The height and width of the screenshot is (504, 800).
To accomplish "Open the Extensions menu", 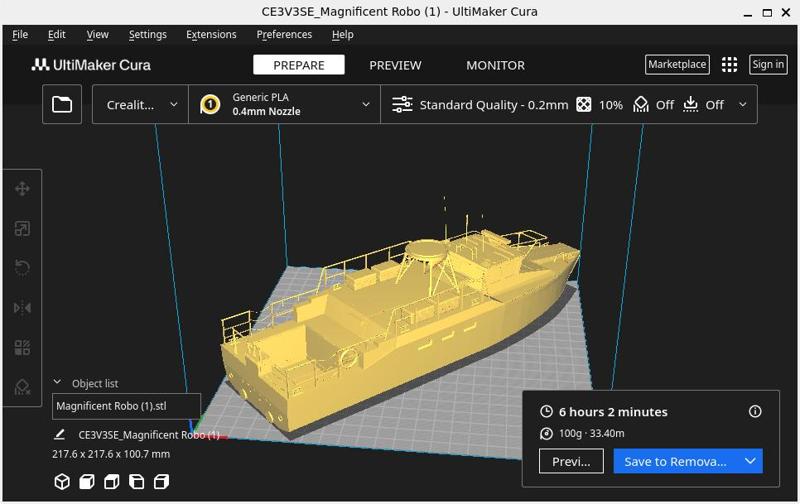I will click(211, 35).
